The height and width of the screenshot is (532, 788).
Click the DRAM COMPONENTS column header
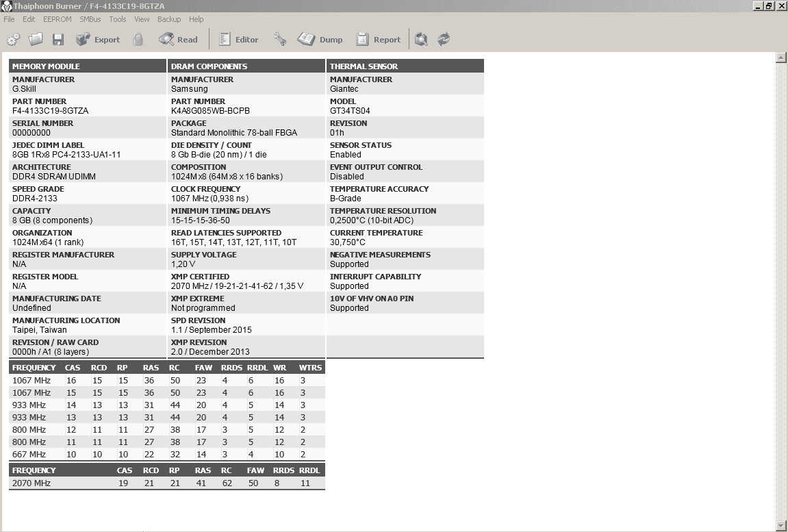pos(246,66)
